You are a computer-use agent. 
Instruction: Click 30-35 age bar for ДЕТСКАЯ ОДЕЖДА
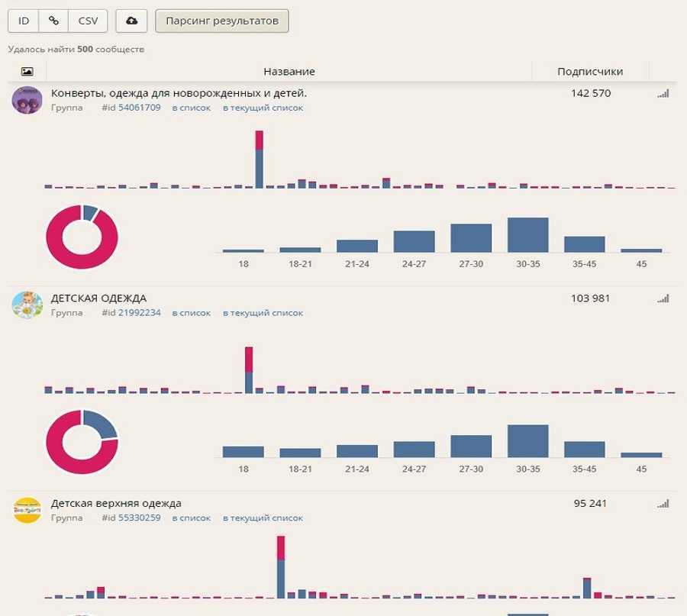pos(528,440)
